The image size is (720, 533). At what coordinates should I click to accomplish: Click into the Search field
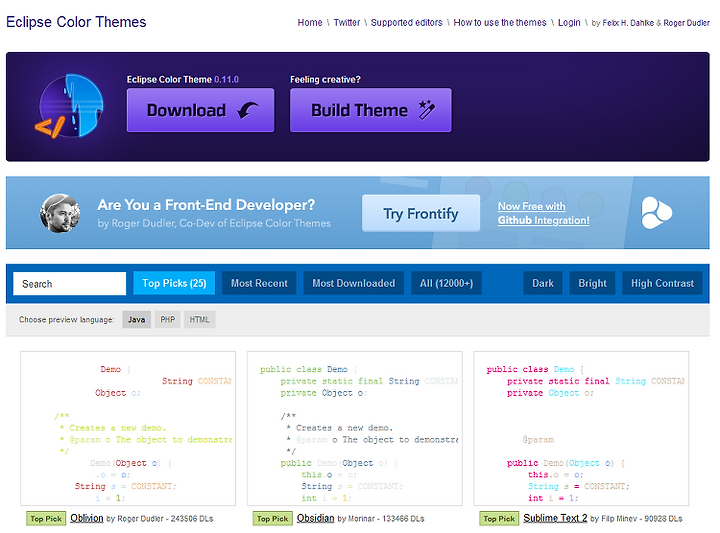tap(69, 284)
